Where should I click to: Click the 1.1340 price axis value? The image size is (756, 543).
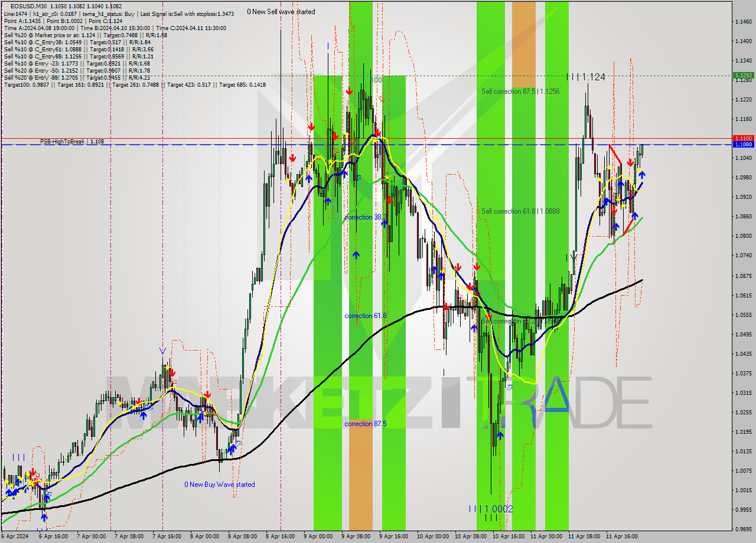coord(743,61)
